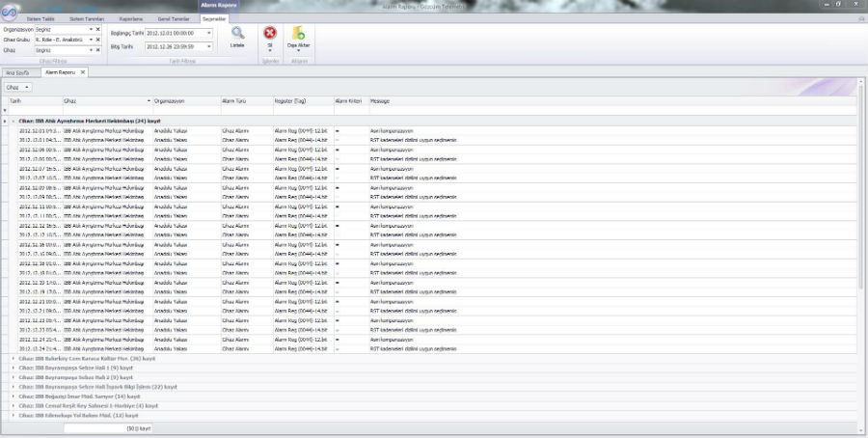Click the Dışa Aktar export icon
Screen dimensions: 868x438
tap(299, 34)
